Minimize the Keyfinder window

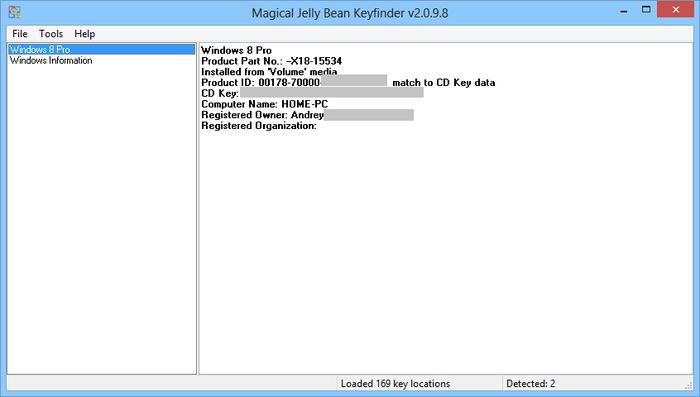pos(624,10)
